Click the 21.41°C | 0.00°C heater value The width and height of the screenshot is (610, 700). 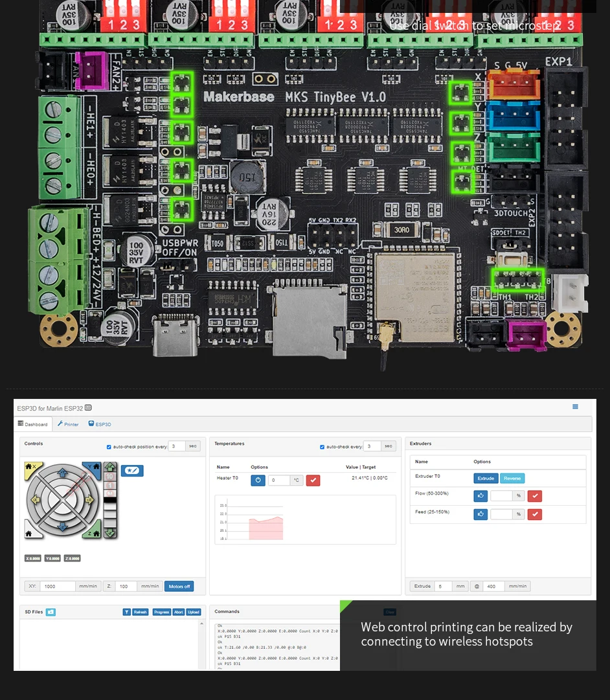pos(369,478)
